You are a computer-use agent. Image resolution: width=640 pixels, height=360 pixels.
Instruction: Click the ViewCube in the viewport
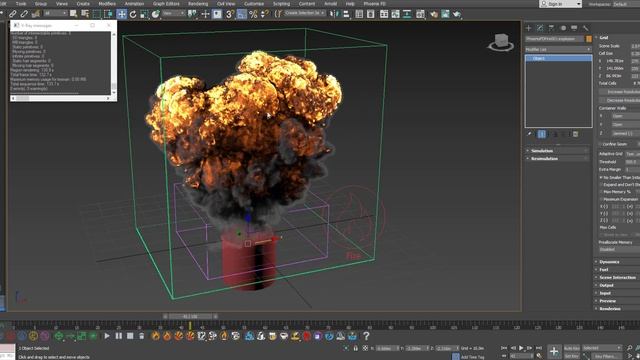[501, 42]
